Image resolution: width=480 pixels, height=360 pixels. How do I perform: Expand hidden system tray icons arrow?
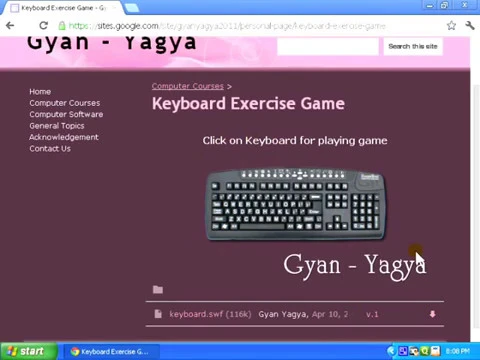tap(391, 351)
